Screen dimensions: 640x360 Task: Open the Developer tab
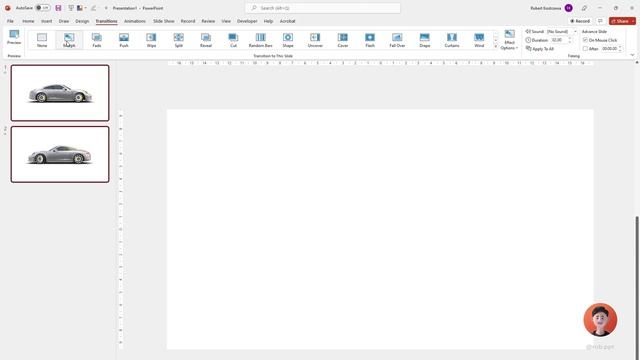coord(247,21)
